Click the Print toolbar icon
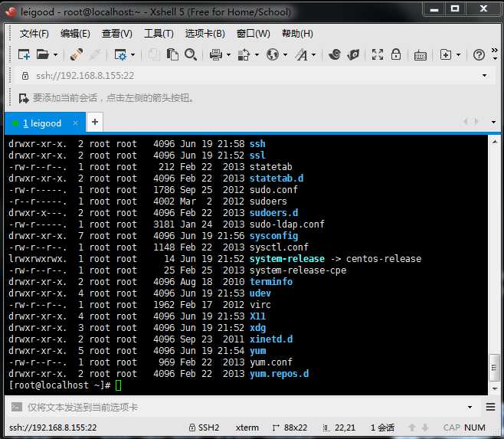 (x=216, y=54)
